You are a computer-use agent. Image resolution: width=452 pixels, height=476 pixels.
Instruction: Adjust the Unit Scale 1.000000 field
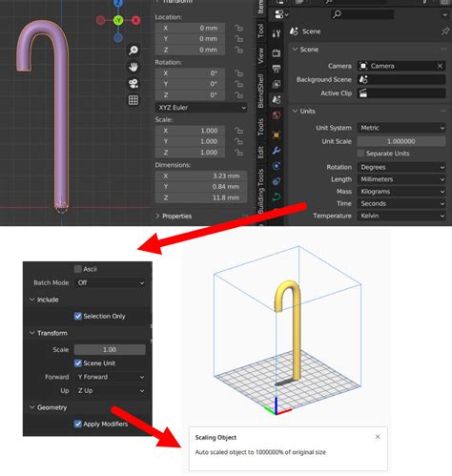pyautogui.click(x=401, y=141)
